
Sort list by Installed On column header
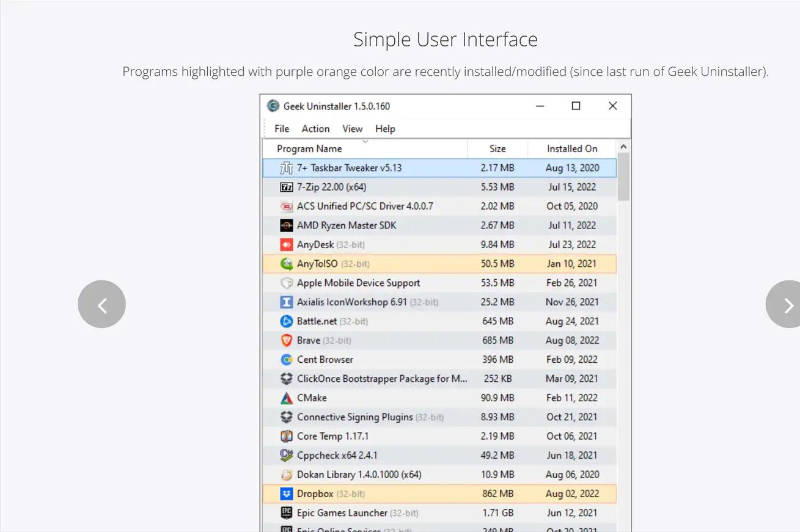pyautogui.click(x=572, y=148)
